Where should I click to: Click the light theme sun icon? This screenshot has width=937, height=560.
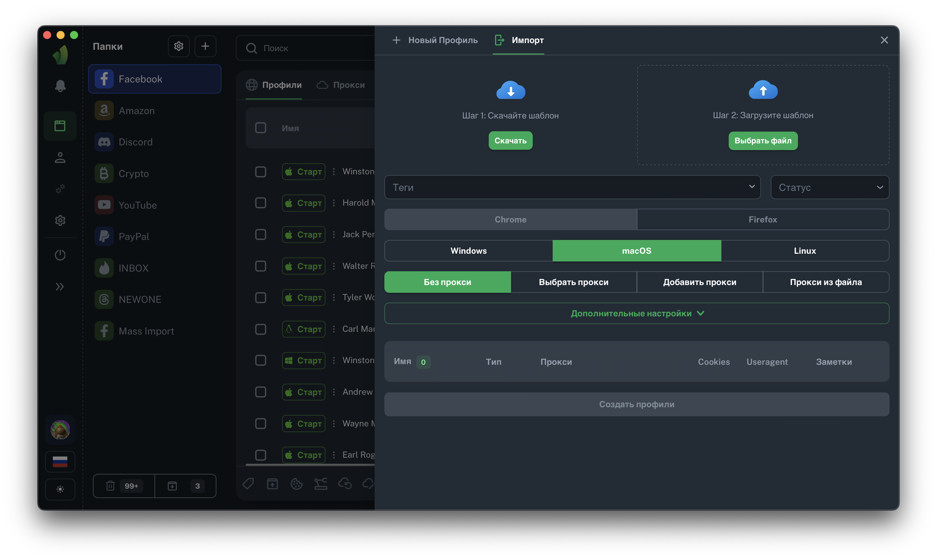click(x=60, y=489)
